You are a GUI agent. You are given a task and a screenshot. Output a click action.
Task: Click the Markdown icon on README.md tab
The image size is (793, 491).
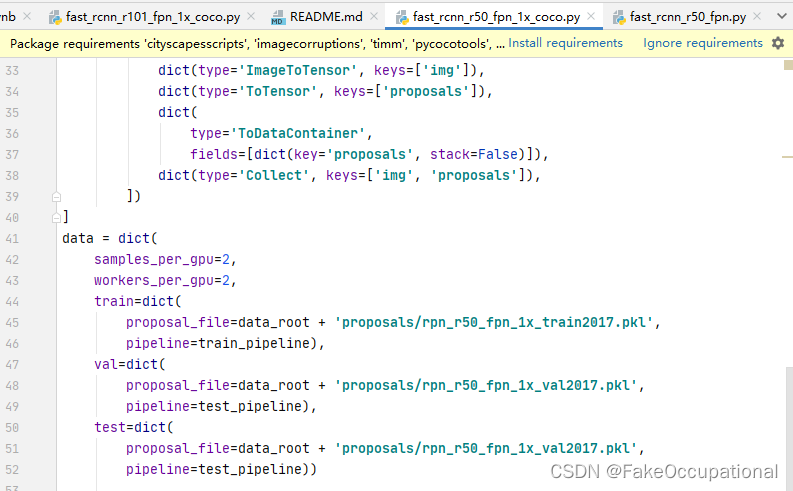pos(277,18)
